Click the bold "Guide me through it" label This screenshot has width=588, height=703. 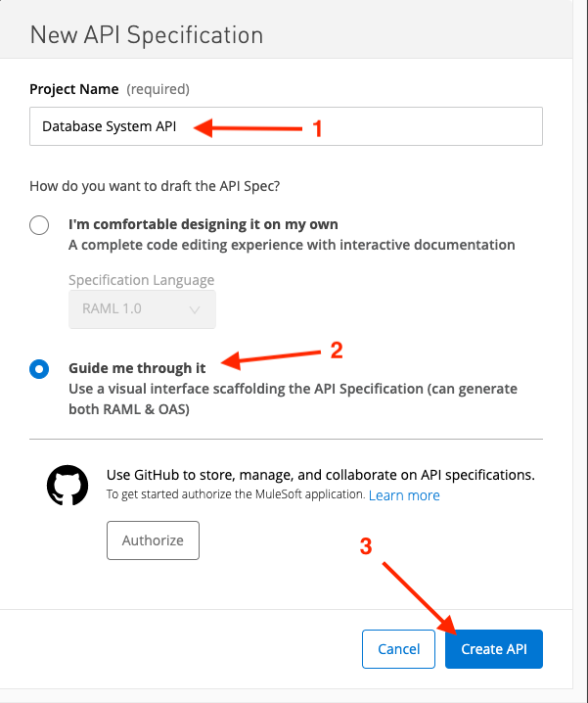[137, 368]
